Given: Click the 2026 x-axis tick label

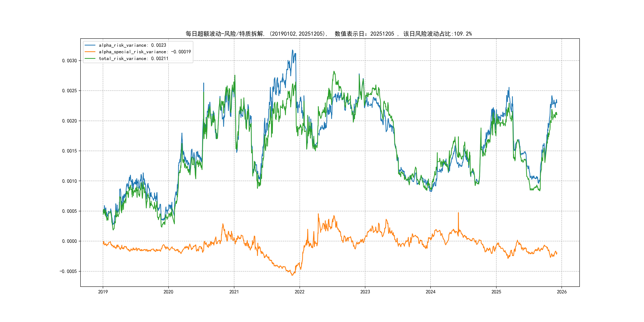Looking at the screenshot, I should pos(562,292).
